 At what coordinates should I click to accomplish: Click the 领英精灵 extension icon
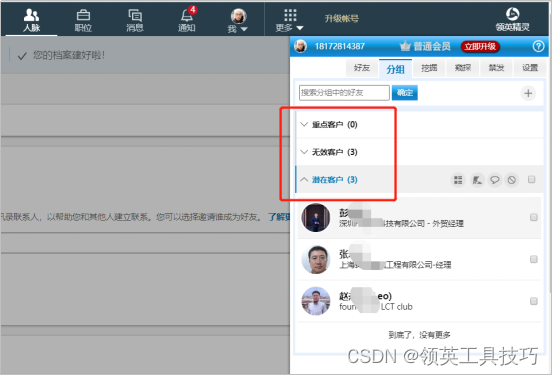tap(512, 19)
